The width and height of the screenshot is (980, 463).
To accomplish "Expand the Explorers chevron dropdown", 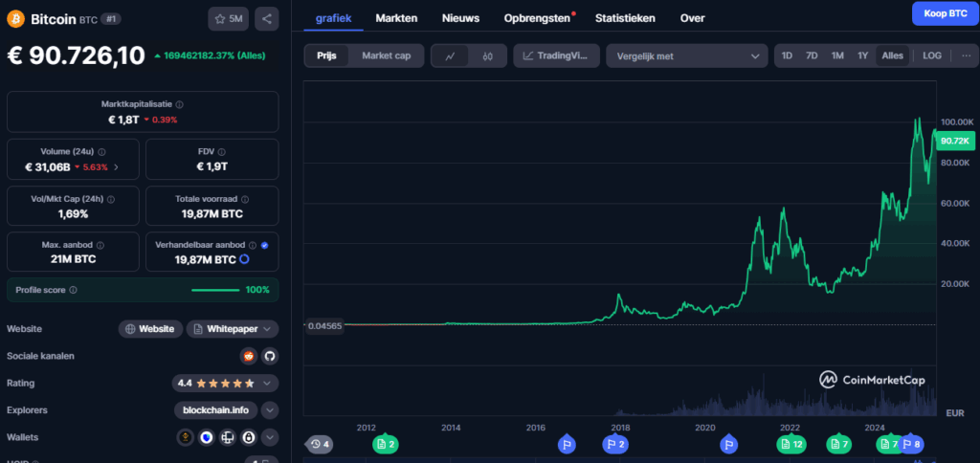I will coord(269,410).
